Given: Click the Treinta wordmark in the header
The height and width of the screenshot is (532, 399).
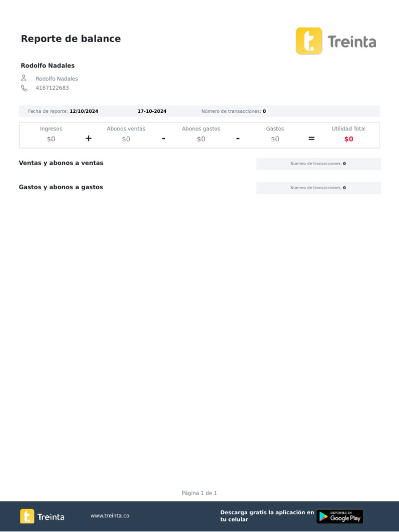Looking at the screenshot, I should point(352,42).
